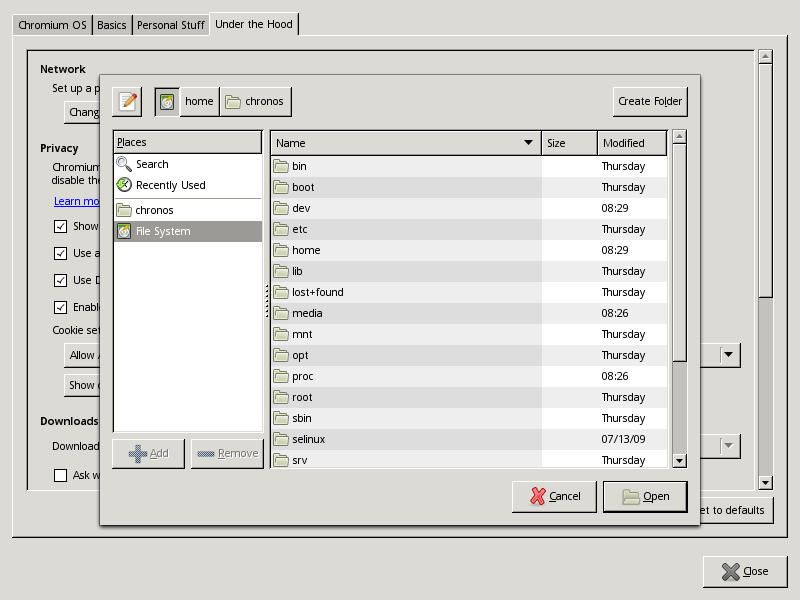Toggle the Enable checkbox in Privacy section
The width and height of the screenshot is (800, 600).
point(61,307)
